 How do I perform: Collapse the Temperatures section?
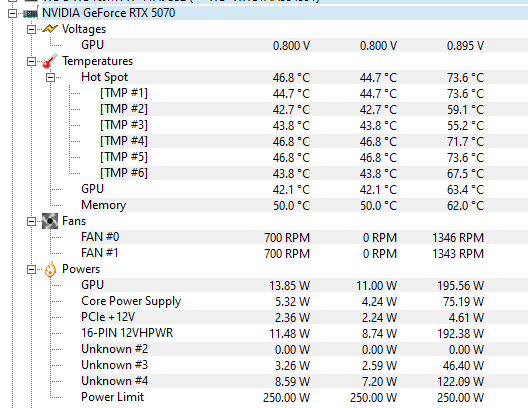pos(31,61)
